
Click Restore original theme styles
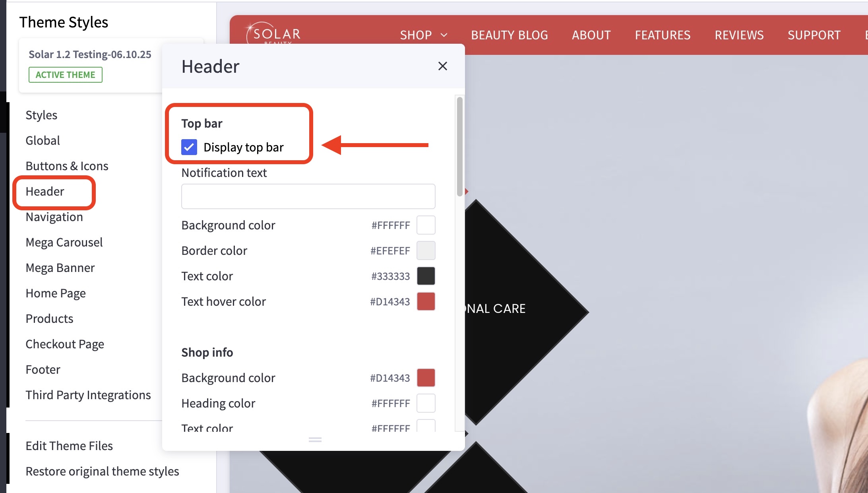coord(102,472)
